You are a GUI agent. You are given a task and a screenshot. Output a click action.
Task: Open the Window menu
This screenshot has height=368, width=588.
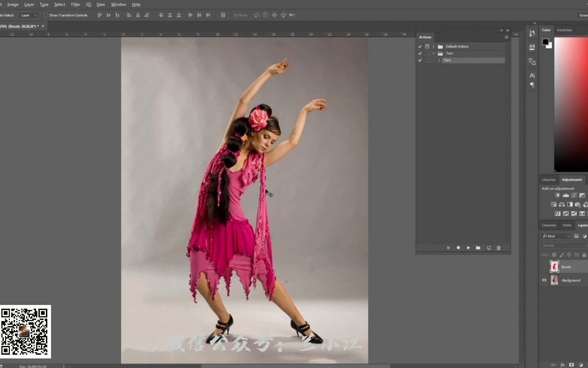click(118, 4)
